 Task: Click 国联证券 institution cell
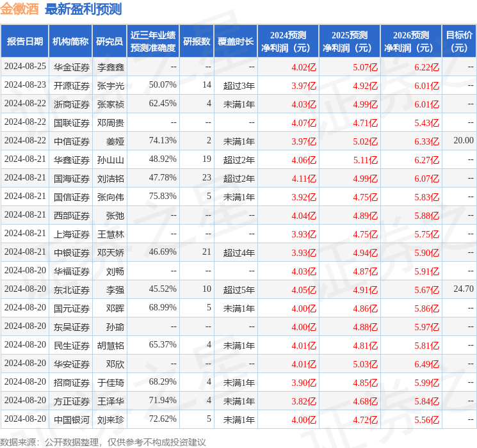pos(72,123)
